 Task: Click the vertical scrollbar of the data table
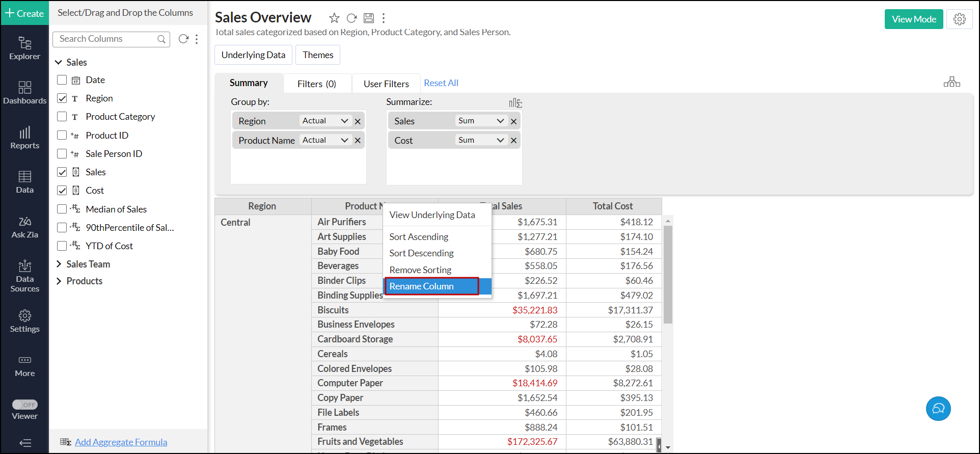coord(668,275)
